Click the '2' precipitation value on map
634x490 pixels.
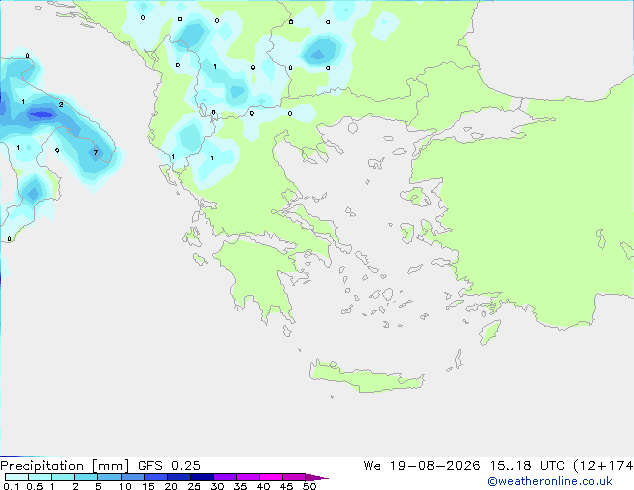61,104
